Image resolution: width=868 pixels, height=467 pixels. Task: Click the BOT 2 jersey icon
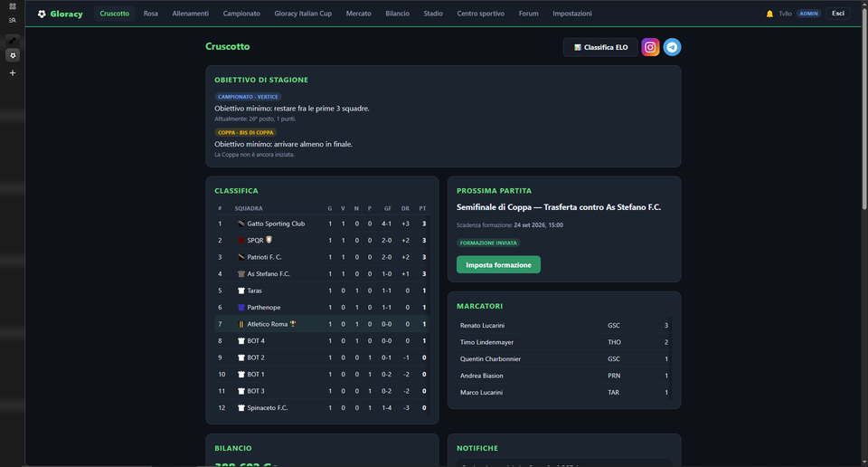coord(241,357)
